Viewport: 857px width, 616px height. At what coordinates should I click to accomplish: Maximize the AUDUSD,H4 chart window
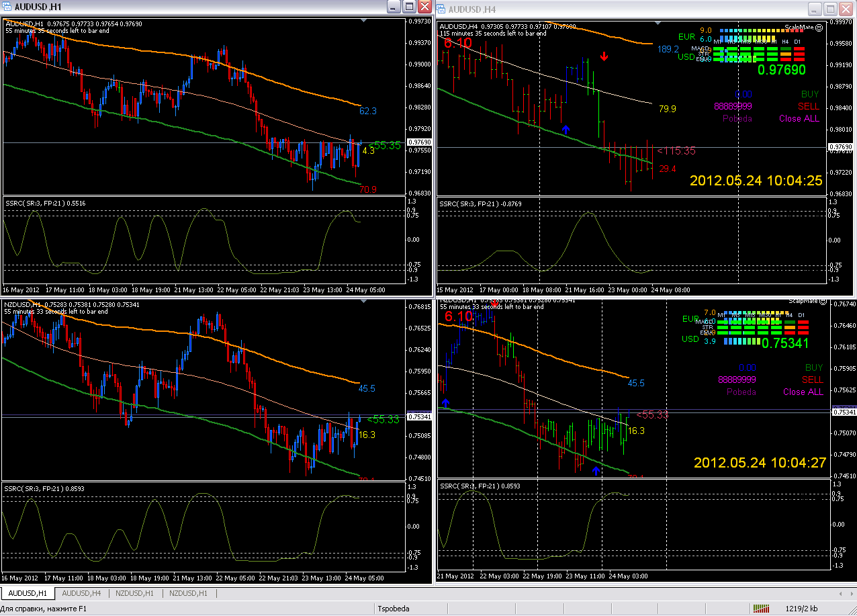pyautogui.click(x=831, y=9)
